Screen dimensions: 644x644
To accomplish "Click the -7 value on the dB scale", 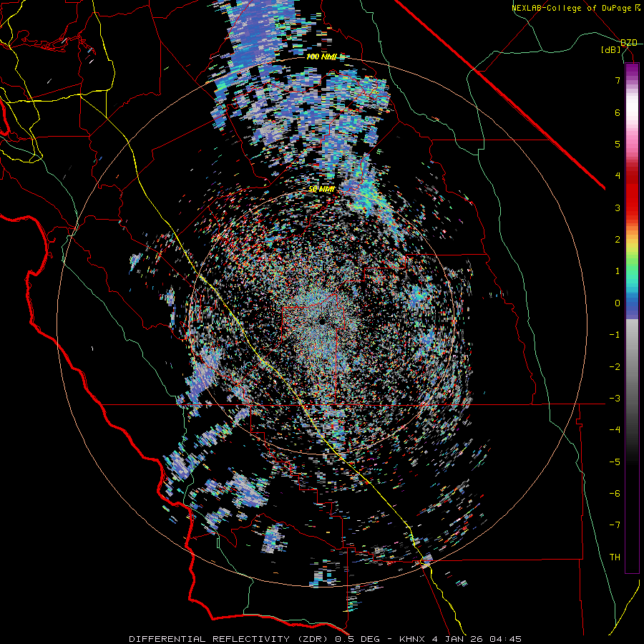I will coord(615,525).
